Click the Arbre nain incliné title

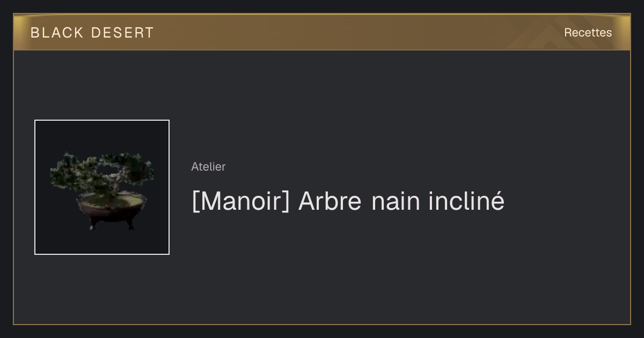click(x=348, y=201)
